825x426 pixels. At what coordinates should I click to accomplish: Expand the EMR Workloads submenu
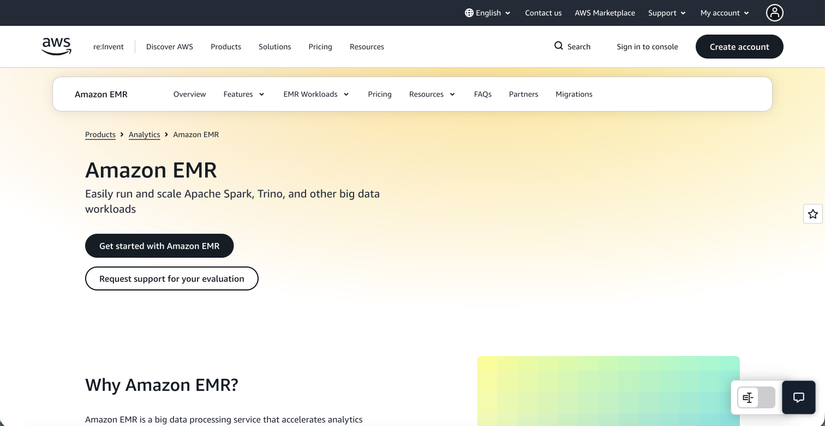[x=316, y=94]
